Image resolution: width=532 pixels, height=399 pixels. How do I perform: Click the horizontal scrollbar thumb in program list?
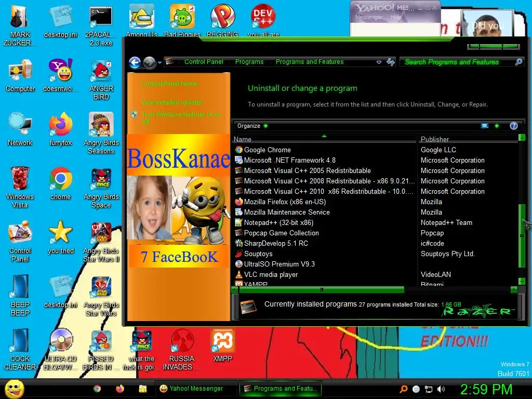point(321,290)
